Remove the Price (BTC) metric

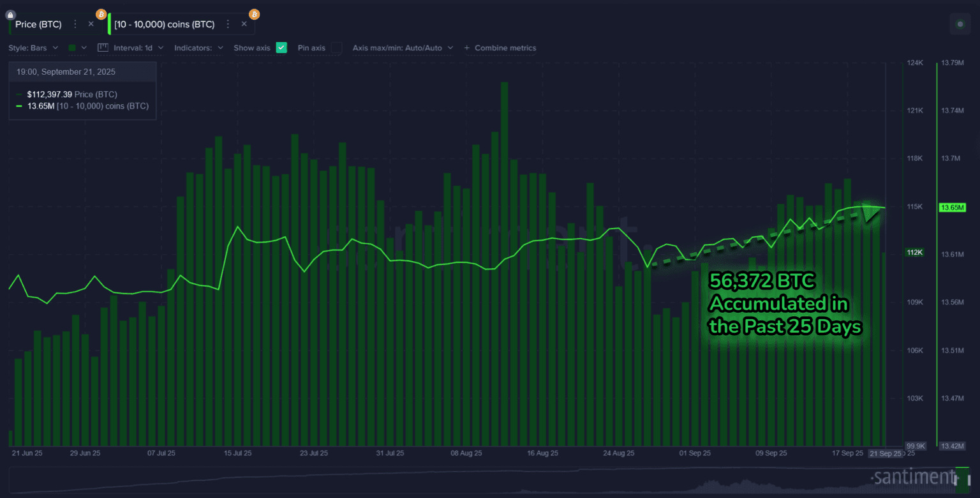tap(91, 24)
